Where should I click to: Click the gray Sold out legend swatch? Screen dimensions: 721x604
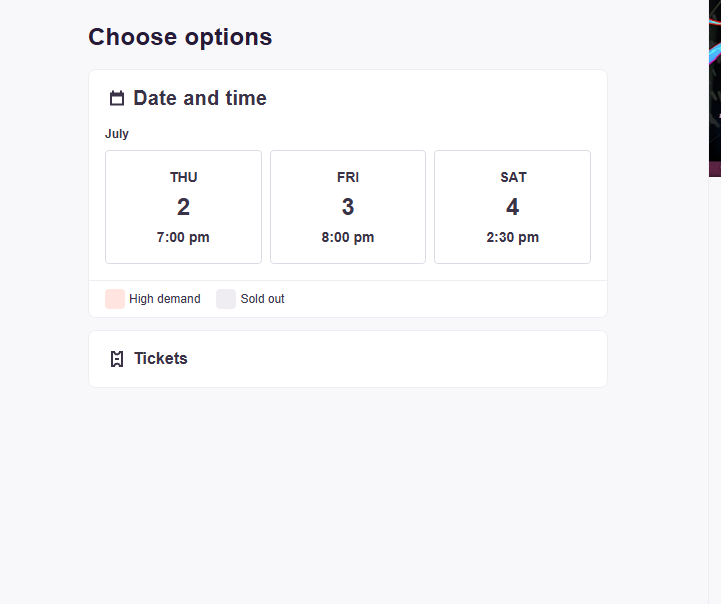click(x=226, y=299)
